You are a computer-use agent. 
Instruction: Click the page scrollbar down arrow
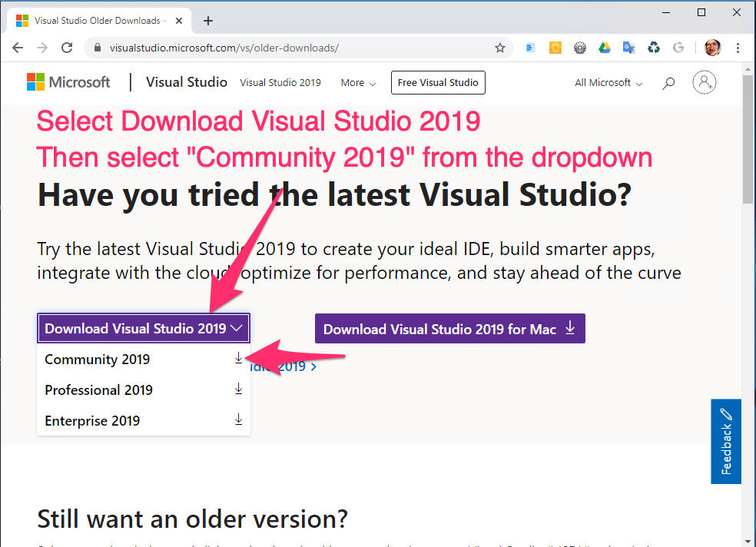tap(748, 542)
